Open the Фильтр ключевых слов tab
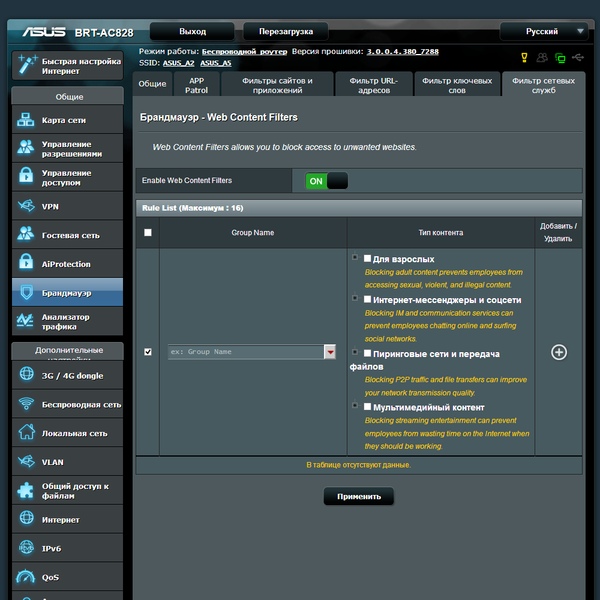The height and width of the screenshot is (600, 600). tap(457, 85)
